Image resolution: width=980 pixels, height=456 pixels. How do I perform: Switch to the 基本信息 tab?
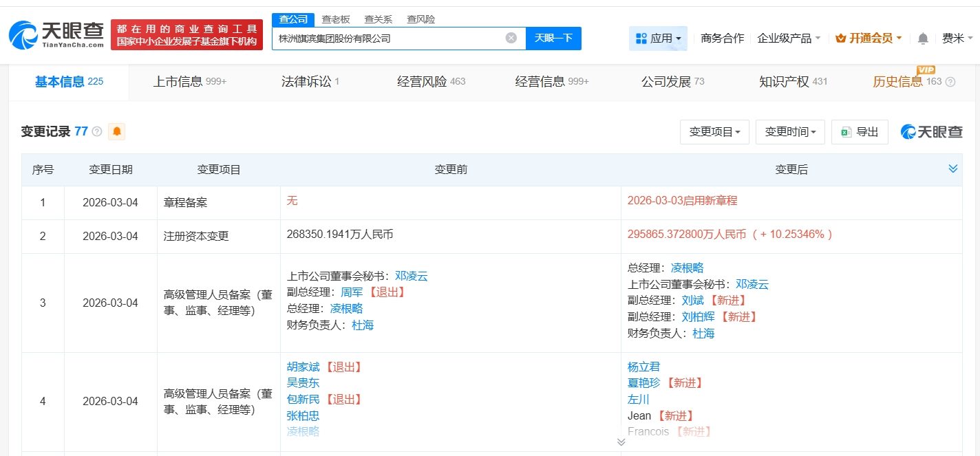(x=69, y=82)
